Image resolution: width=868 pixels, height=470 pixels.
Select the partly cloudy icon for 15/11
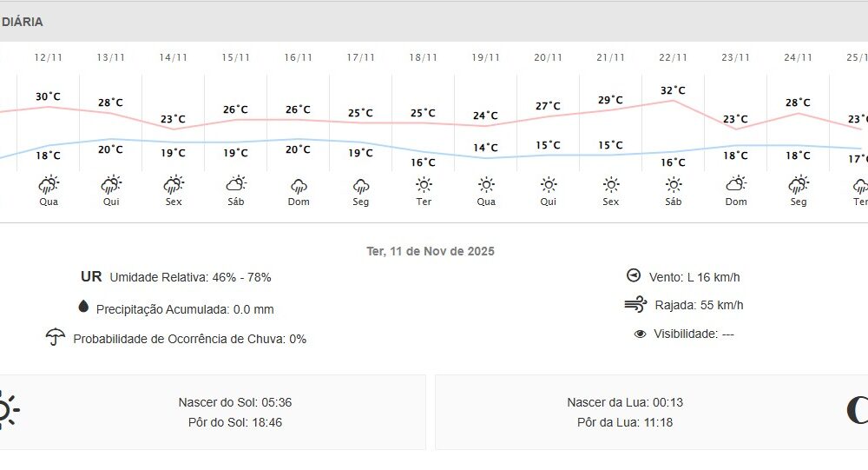pyautogui.click(x=235, y=184)
